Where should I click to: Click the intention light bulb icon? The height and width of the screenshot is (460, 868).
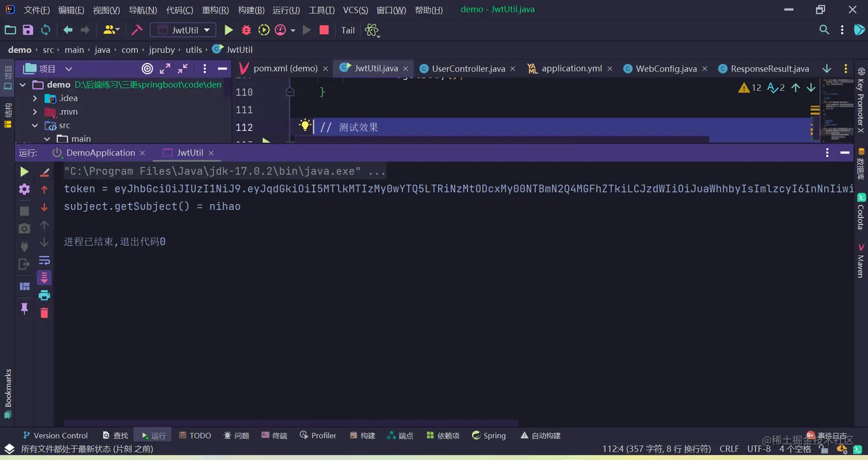click(x=305, y=125)
